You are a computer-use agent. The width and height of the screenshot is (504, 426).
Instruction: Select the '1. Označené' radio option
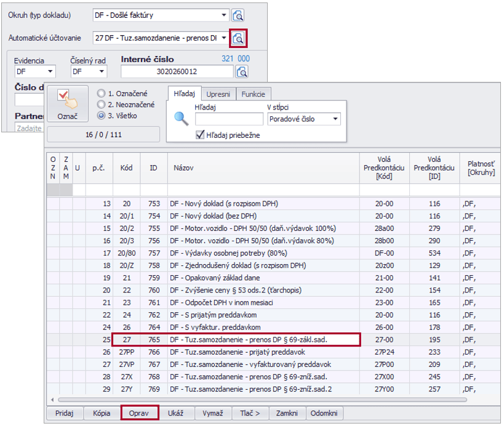[x=102, y=94]
